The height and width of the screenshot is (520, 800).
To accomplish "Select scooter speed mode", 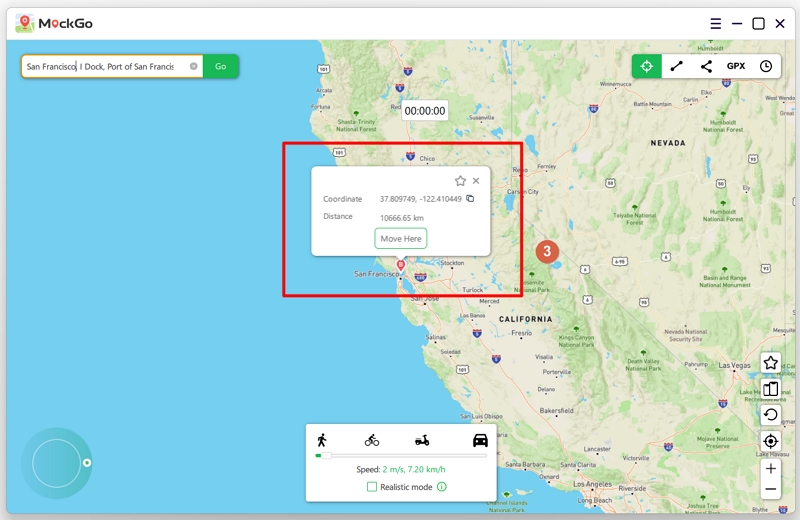I will point(422,440).
